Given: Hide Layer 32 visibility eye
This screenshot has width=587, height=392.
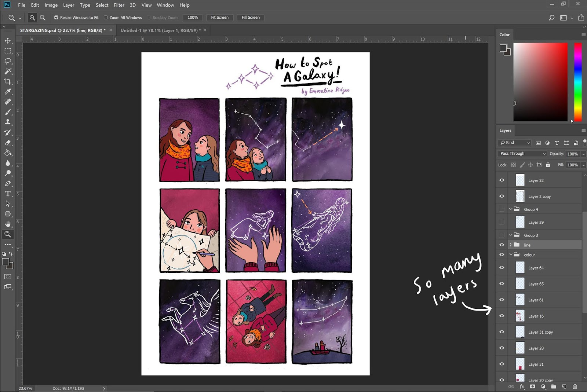Looking at the screenshot, I should click(502, 180).
